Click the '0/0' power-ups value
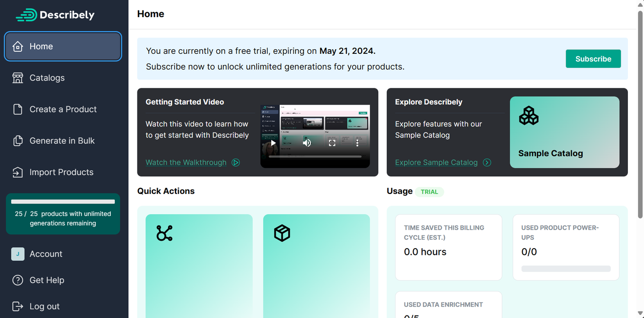 click(x=529, y=252)
